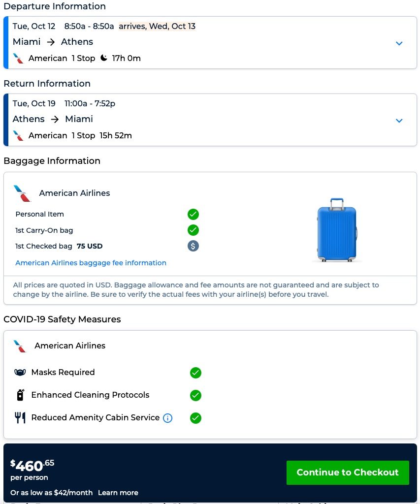The width and height of the screenshot is (420, 504).
Task: Click the overnight moon icon on departure flight
Action: pyautogui.click(x=103, y=58)
